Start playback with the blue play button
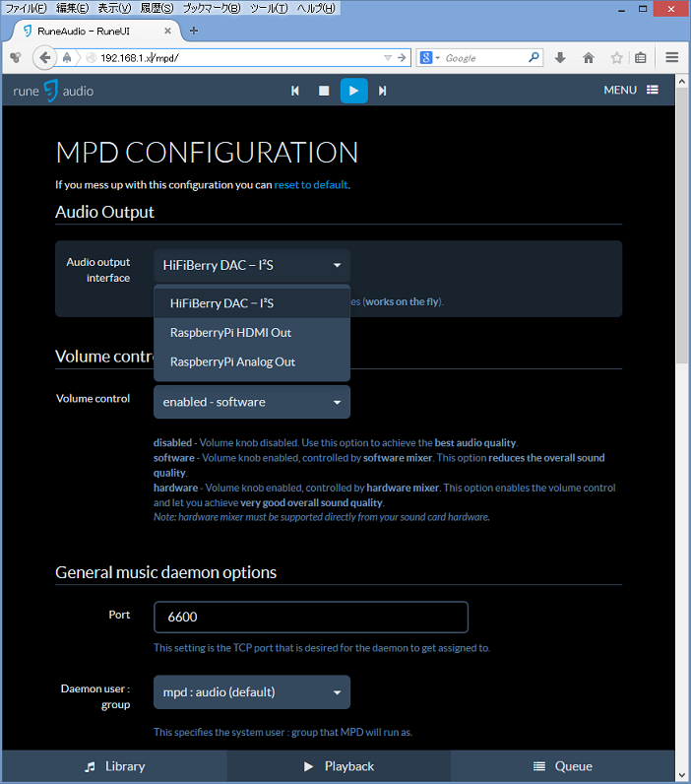Viewport: 691px width, 784px height. click(x=353, y=91)
